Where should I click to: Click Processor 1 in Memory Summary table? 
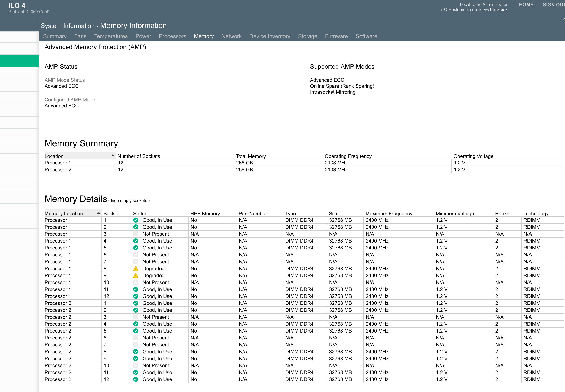(x=58, y=163)
